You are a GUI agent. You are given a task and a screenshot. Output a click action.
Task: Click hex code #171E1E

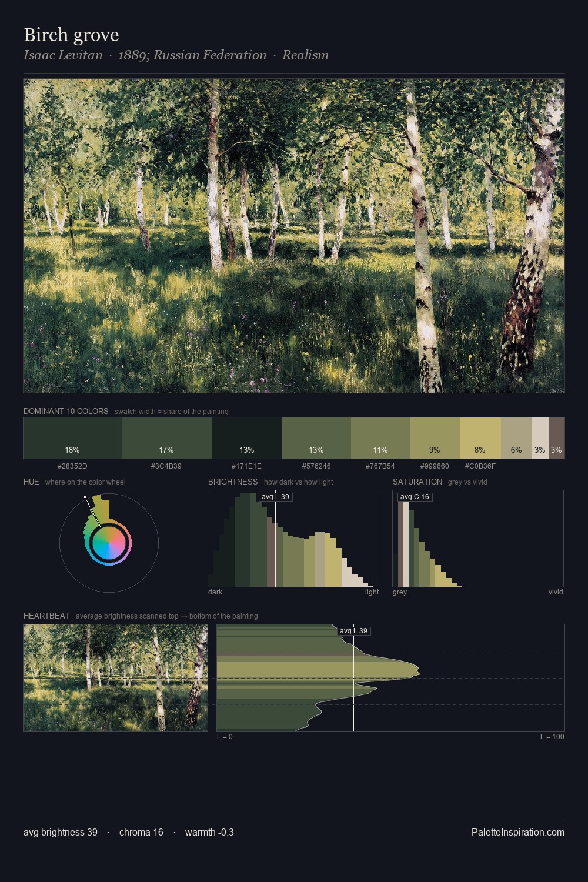pyautogui.click(x=246, y=466)
